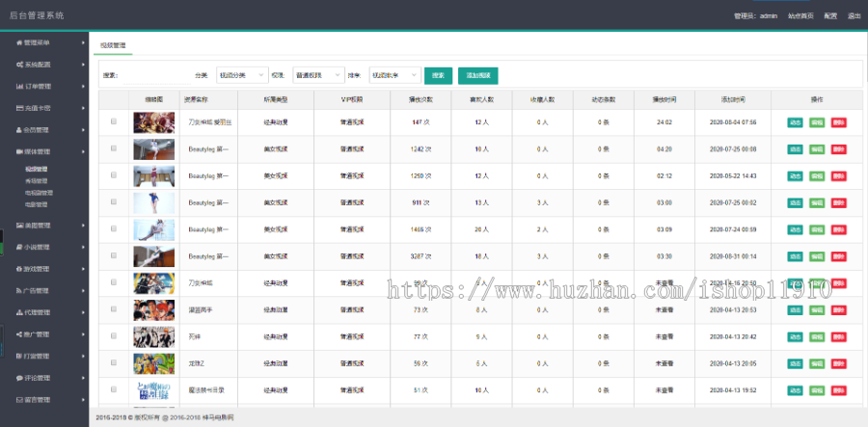The image size is (868, 427).
Task: Expand 小说管理 with its arrow
Action: pos(83,248)
